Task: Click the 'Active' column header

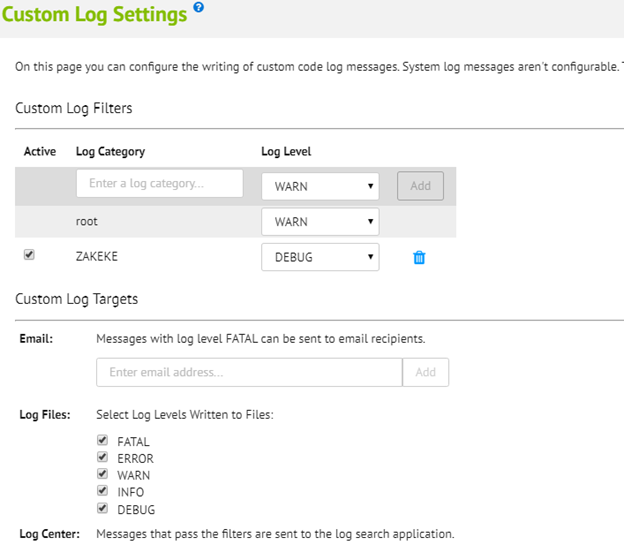Action: click(x=40, y=152)
